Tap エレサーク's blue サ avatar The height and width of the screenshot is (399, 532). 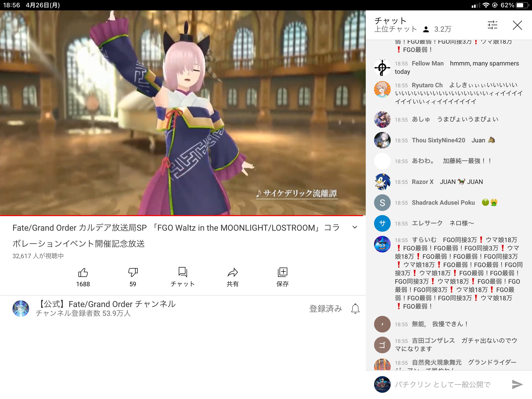click(382, 223)
